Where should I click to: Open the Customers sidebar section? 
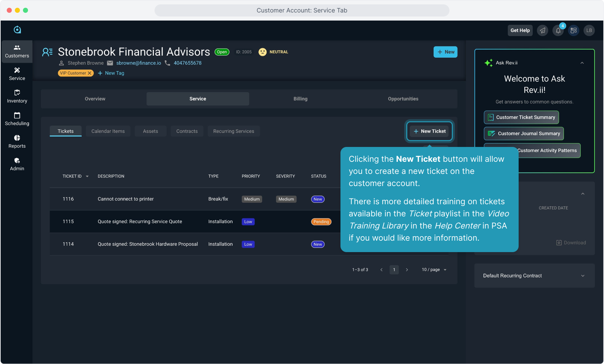pyautogui.click(x=17, y=52)
